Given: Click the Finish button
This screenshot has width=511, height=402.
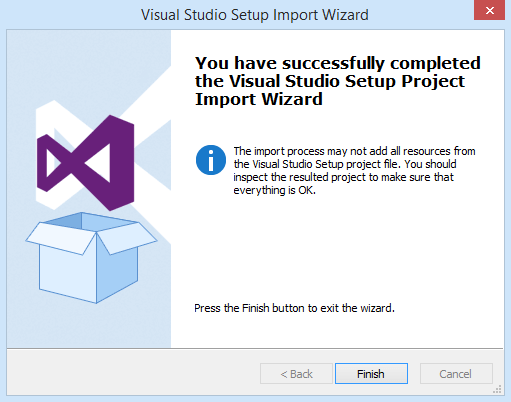Looking at the screenshot, I should pyautogui.click(x=371, y=374).
